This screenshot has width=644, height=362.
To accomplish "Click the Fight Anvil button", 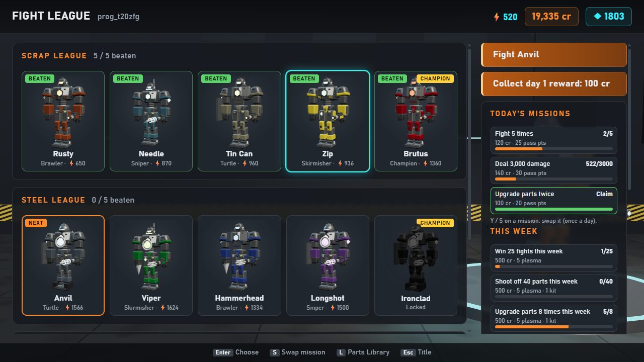I will [554, 54].
